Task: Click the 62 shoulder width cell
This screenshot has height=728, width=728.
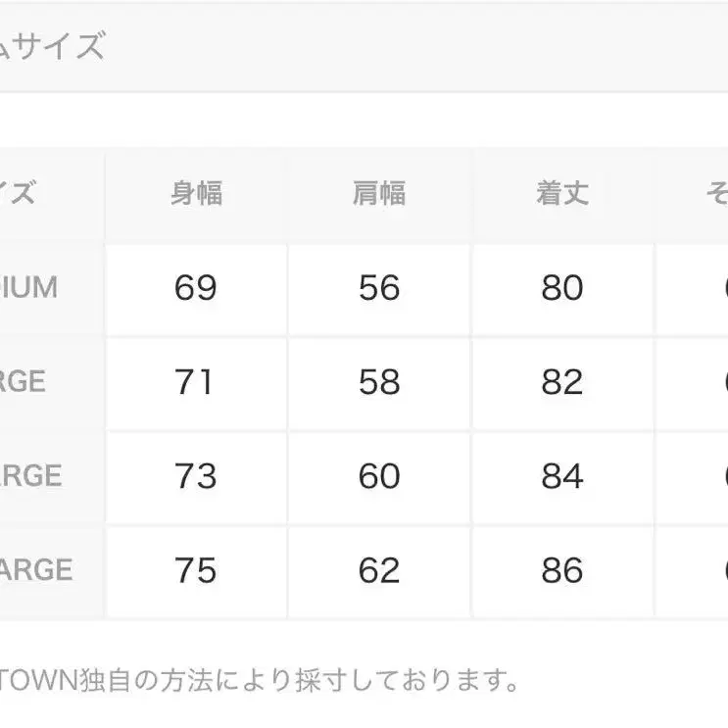Action: point(379,570)
